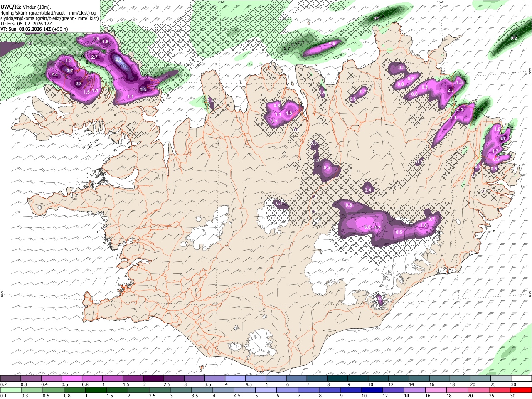Image resolution: width=532 pixels, height=399 pixels.
Task: Click the UWC/IG title text
Action: pos(10,7)
